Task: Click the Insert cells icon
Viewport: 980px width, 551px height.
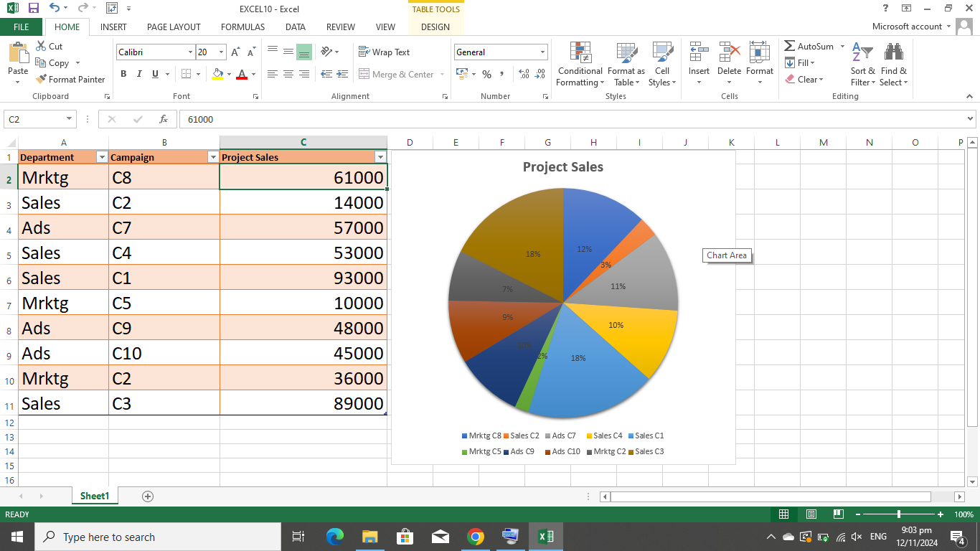Action: (x=699, y=53)
